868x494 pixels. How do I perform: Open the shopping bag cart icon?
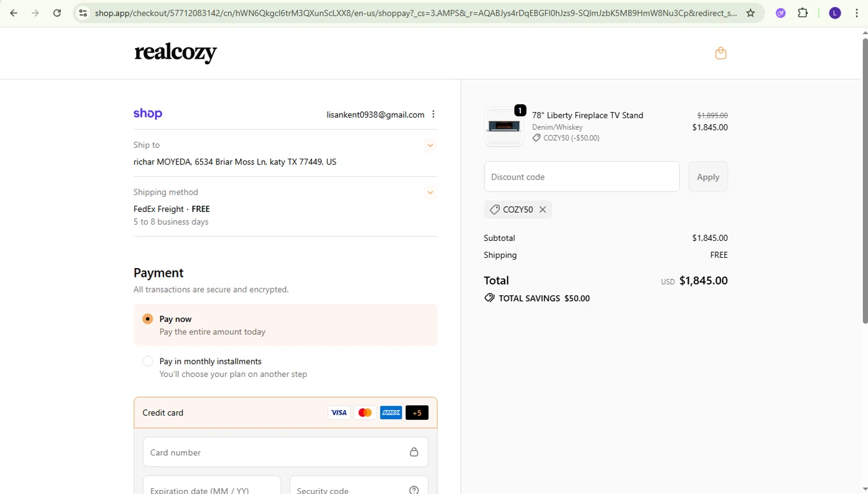[x=720, y=53]
